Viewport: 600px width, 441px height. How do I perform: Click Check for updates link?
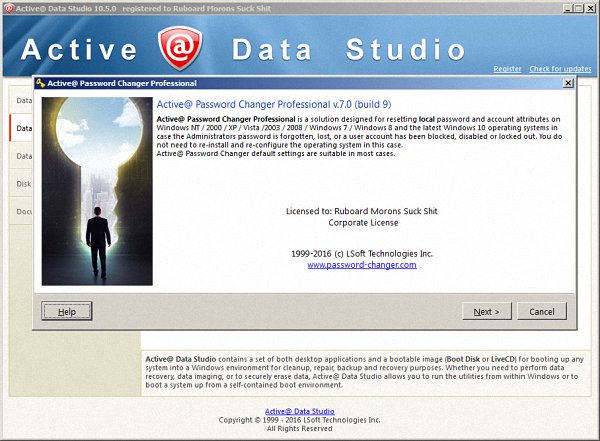pos(560,69)
